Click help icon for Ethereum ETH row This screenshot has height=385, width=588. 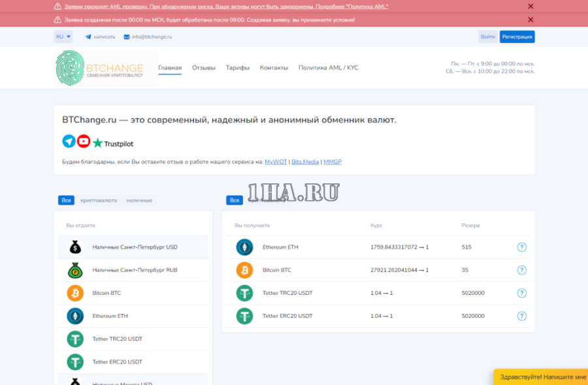(x=521, y=247)
